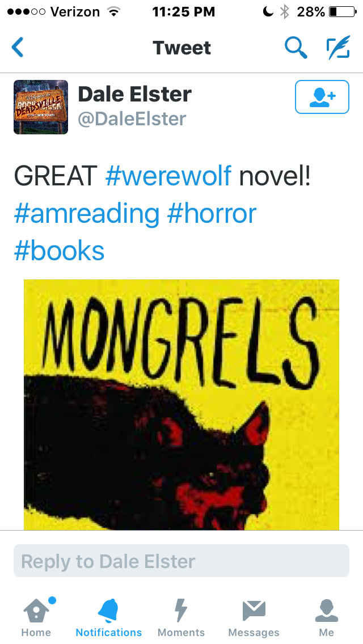
Task: Open the Mongrels book cover image
Action: pos(181,405)
